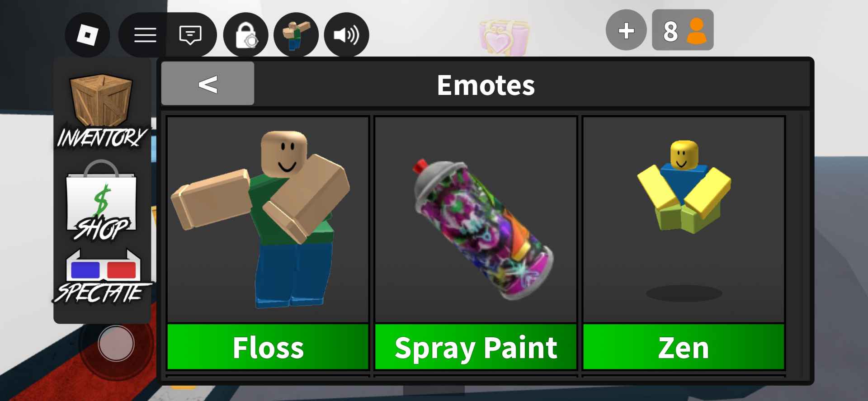The image size is (868, 401).
Task: Open the dabbing avatar emote icon
Action: pos(296,35)
